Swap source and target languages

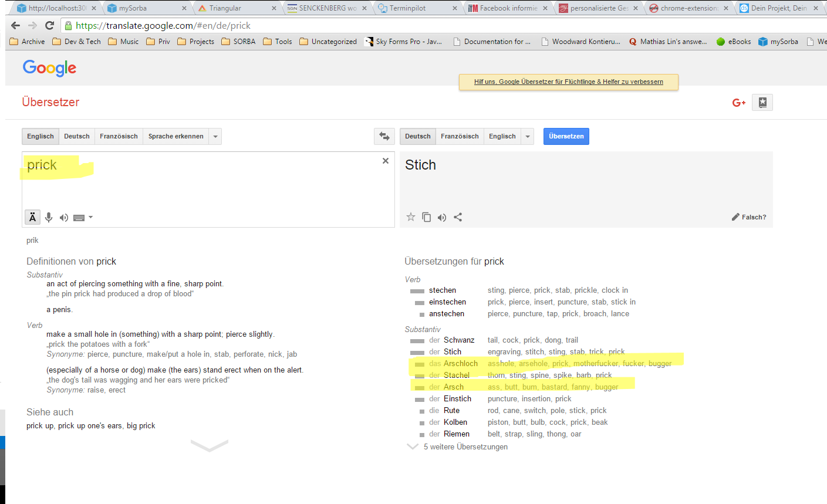tap(384, 136)
